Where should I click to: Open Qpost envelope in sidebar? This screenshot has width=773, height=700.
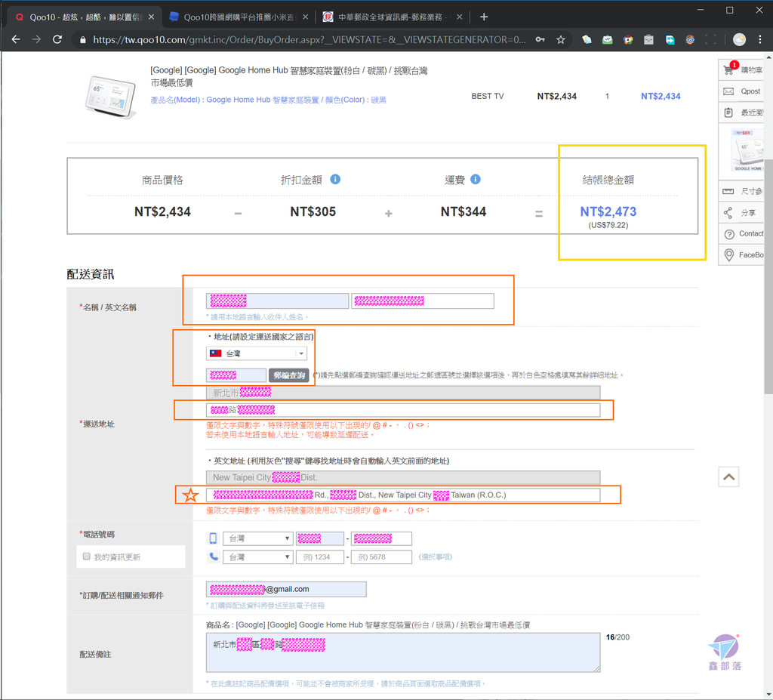click(728, 91)
